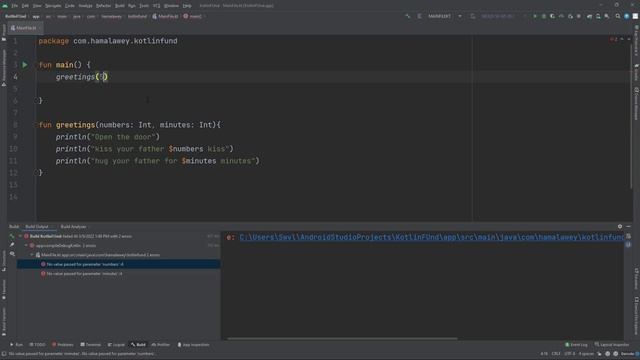Click the filter eye icon in Build panel
Screen dimensions: 640x360
pyautogui.click(x=12, y=254)
